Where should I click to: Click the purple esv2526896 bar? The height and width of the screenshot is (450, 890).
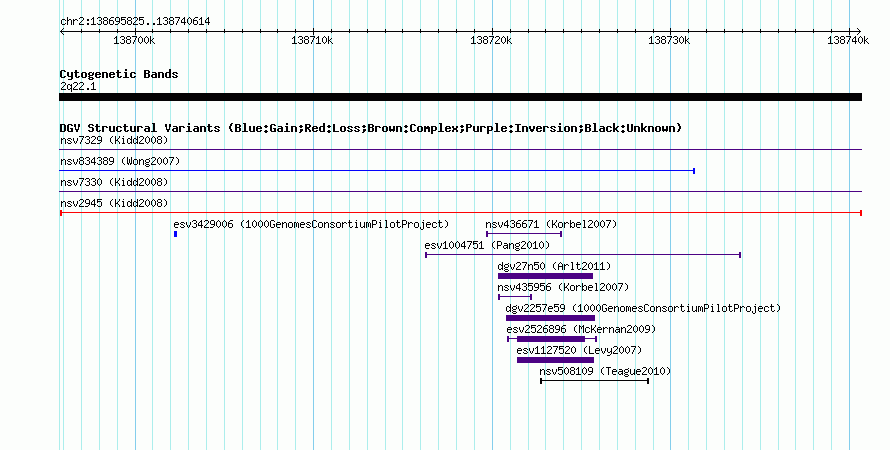[552, 339]
